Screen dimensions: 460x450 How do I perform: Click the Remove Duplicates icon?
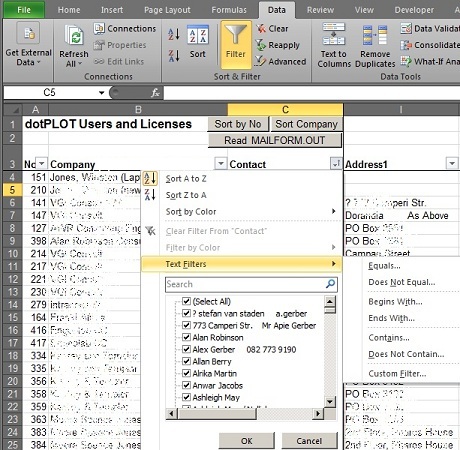(375, 35)
